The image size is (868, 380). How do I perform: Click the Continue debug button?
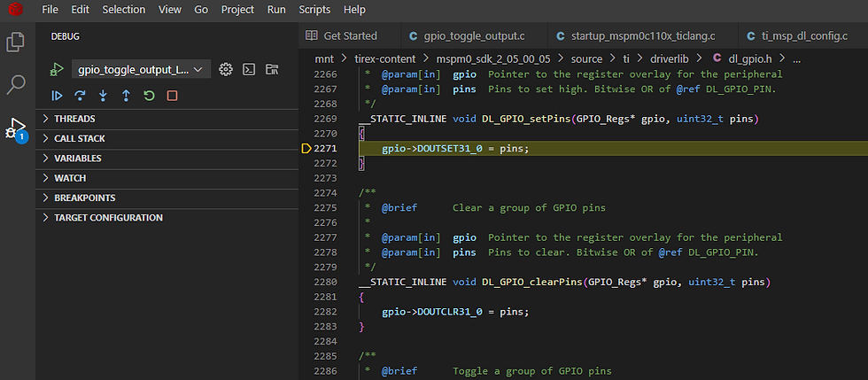[x=57, y=96]
